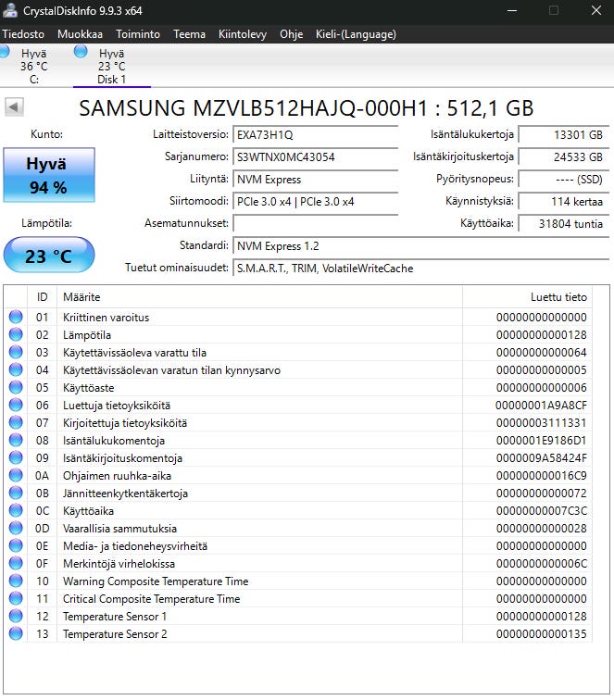Click the Tuetut ominaisuudet field
This screenshot has width=614, height=700.
click(420, 269)
